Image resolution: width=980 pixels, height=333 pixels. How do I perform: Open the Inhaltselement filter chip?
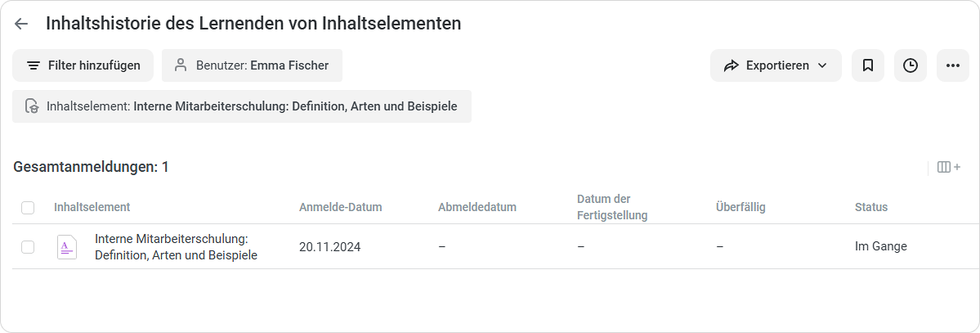pos(242,106)
